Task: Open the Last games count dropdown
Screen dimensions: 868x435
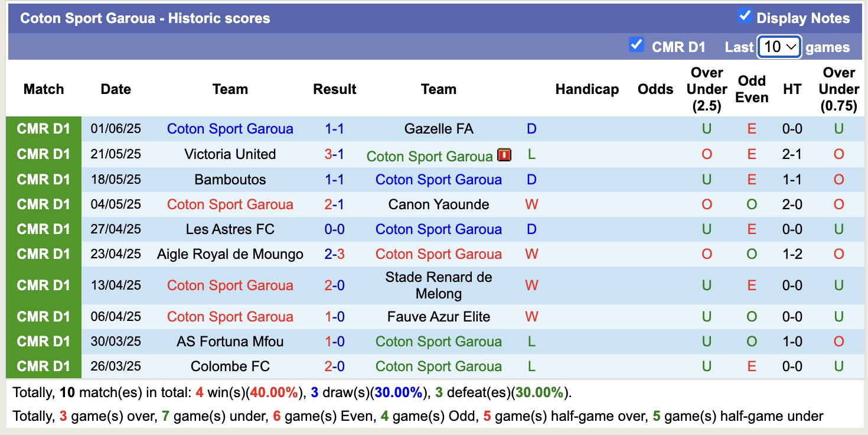Action: pyautogui.click(x=779, y=47)
